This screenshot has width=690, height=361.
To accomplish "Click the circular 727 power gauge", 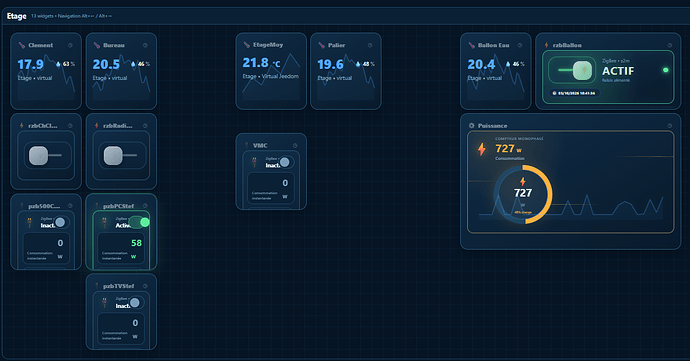I will point(523,194).
